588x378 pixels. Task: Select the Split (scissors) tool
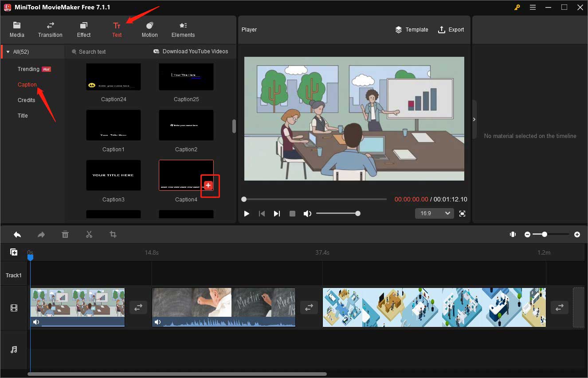(89, 234)
